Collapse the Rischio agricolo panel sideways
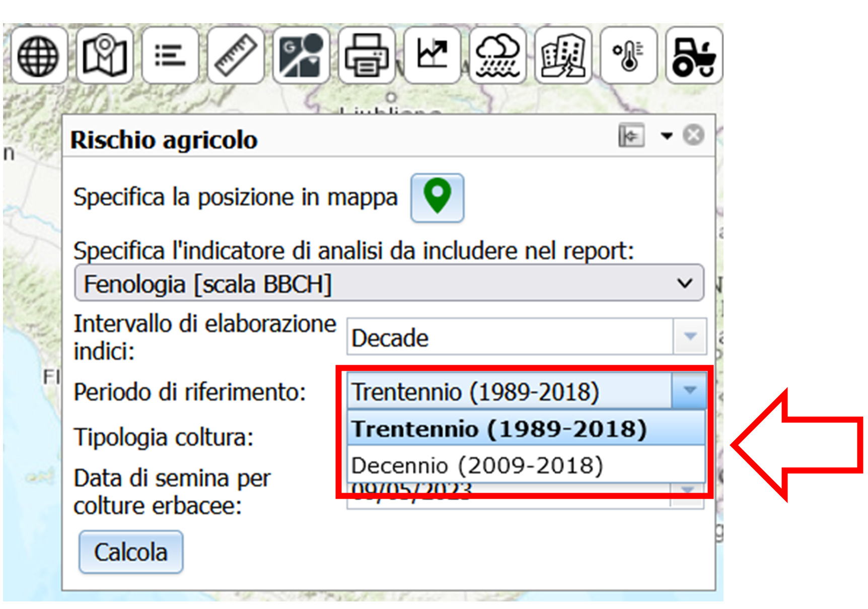Screen dimensions: 868x609 click(631, 136)
